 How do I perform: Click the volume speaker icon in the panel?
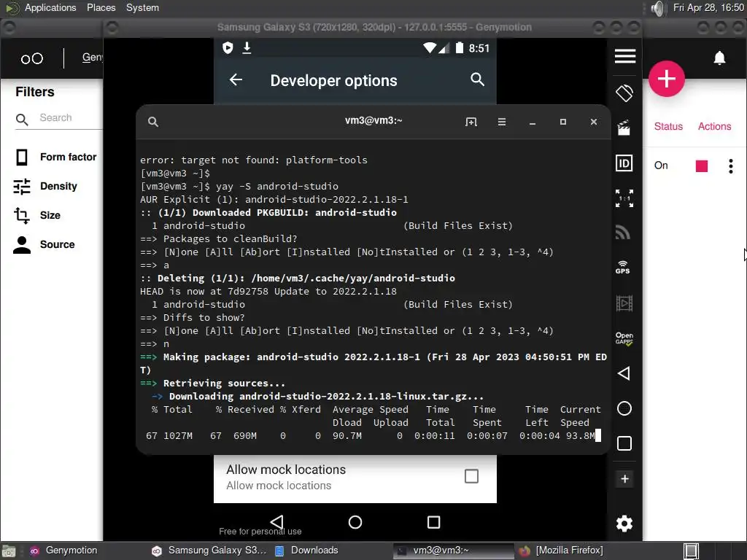[657, 8]
